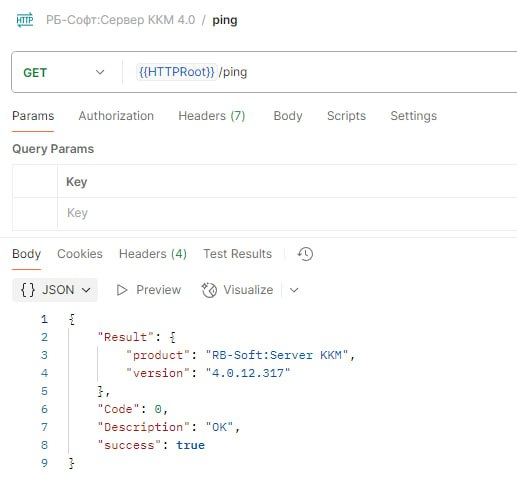This screenshot has height=493, width=517.
Task: Click the "RB-Soft:Server KKM" value
Action: pos(277,355)
